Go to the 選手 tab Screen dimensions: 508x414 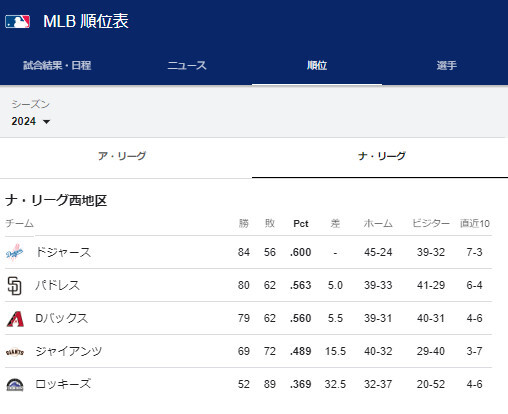(x=446, y=65)
